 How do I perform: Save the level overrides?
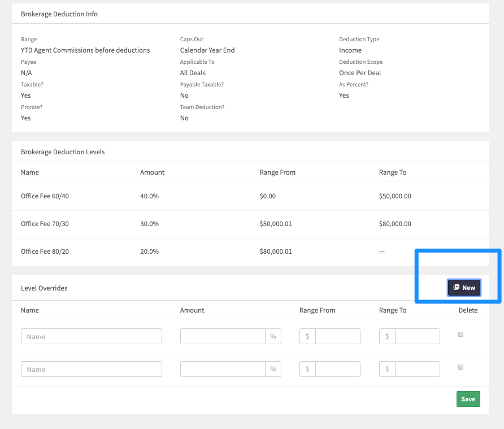coord(468,399)
